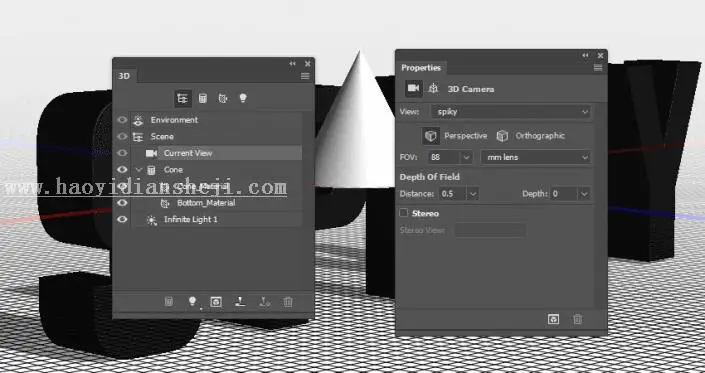705x373 pixels.
Task: Toggle visibility of Bottom_Material
Action: pyautogui.click(x=122, y=203)
